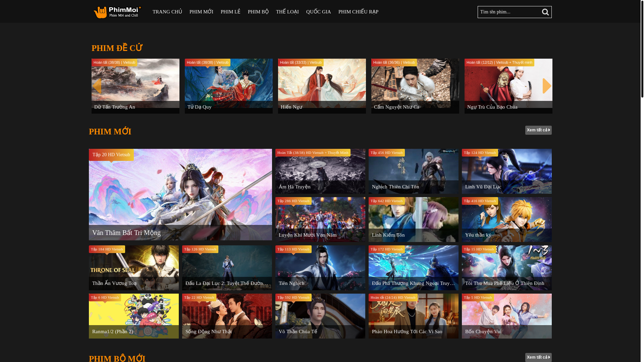This screenshot has height=362, width=644.
Task: Open the TRANG CHỦ menu
Action: coord(167,12)
